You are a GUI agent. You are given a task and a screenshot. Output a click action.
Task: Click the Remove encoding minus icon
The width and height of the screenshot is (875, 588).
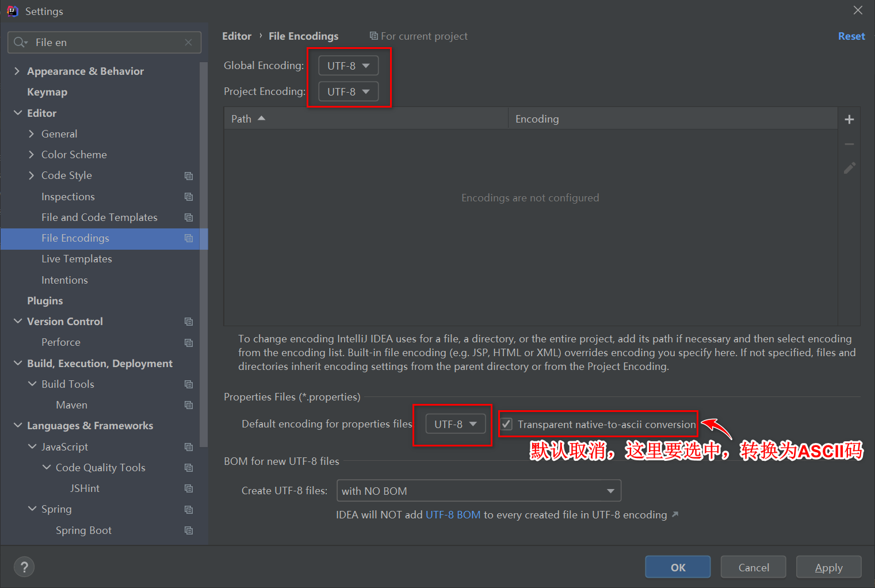[849, 144]
